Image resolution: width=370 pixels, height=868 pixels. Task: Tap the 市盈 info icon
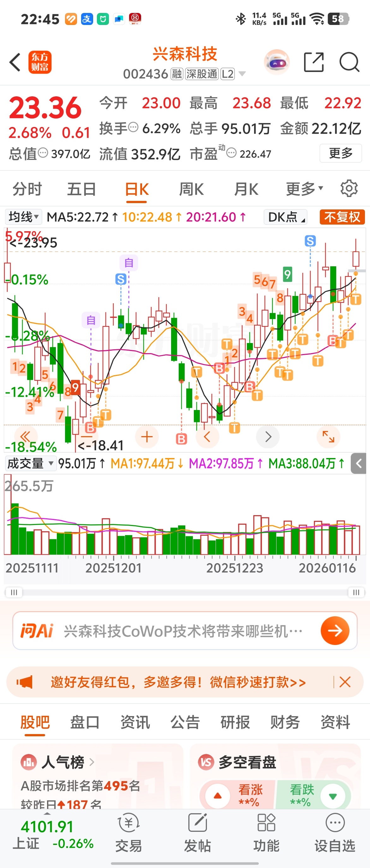point(231,153)
